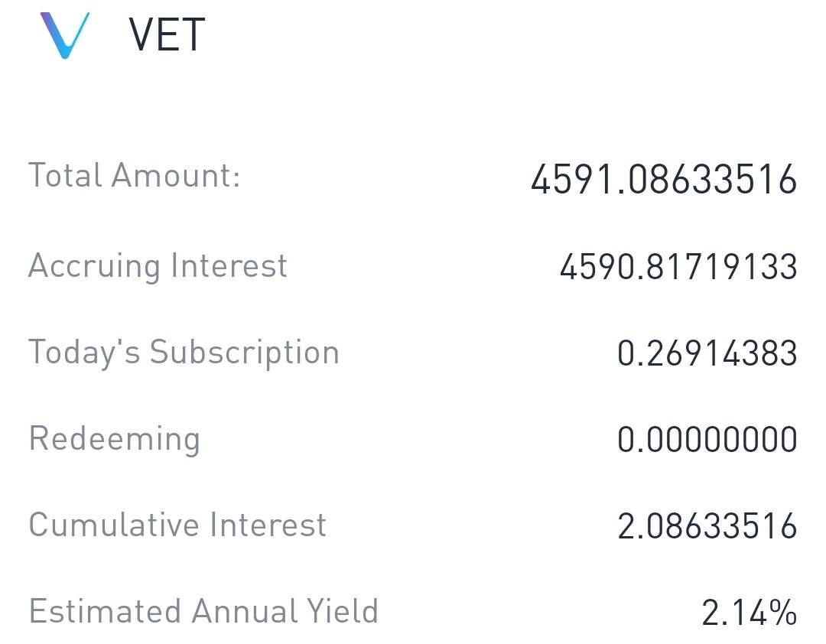Select the accruing interest value 4590.81719133

pyautogui.click(x=678, y=267)
